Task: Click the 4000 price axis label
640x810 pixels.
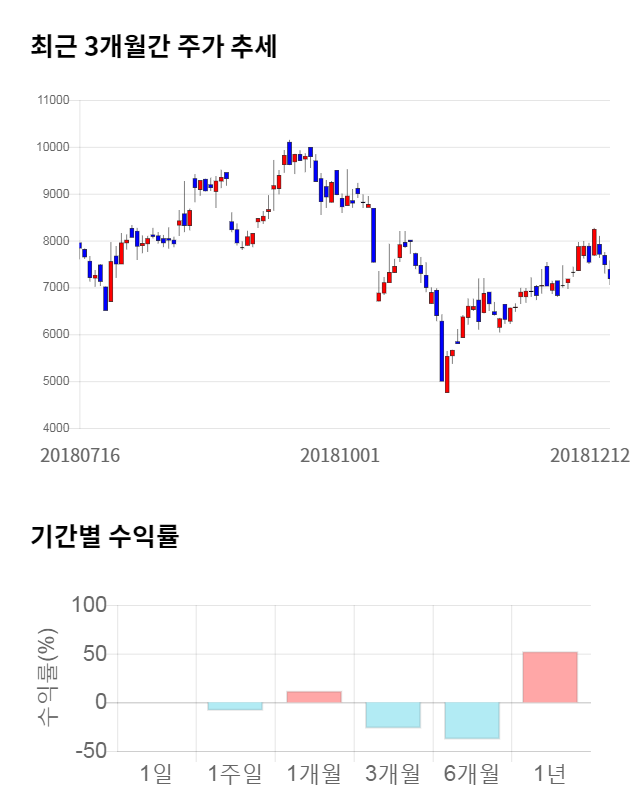Action: pyautogui.click(x=55, y=428)
